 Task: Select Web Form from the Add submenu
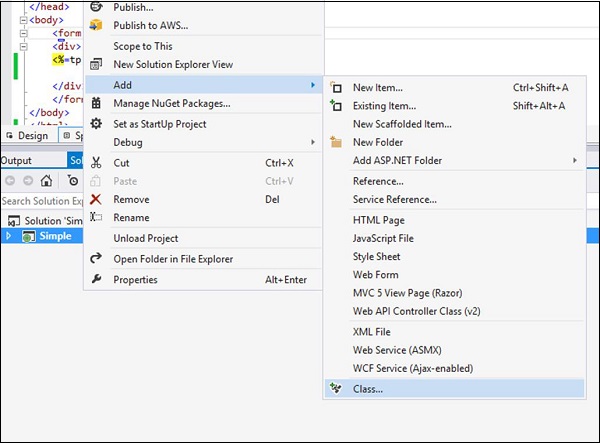(x=375, y=275)
